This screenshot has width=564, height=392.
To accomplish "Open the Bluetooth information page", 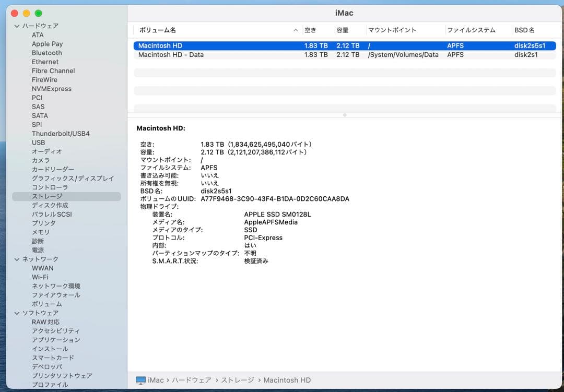I will 46,53.
